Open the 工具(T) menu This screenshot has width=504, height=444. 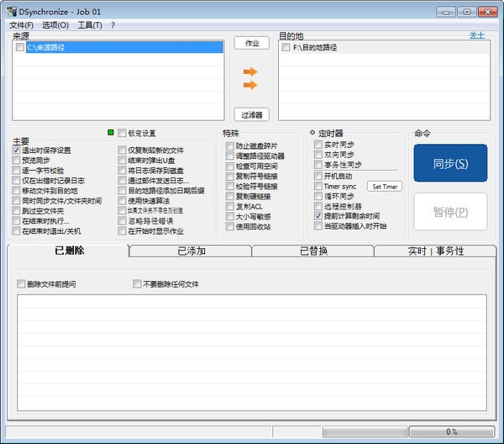tap(89, 25)
